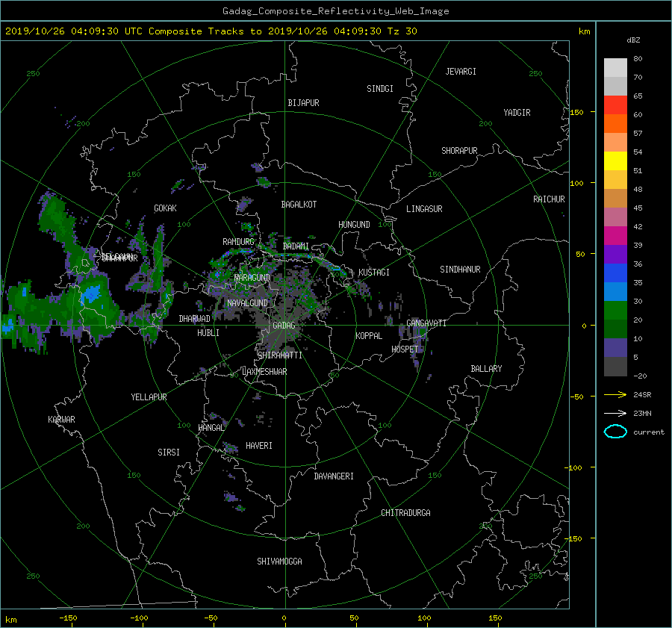Click the GADAG radar center label
Image resolution: width=672 pixels, height=628 pixels.
pos(284,326)
